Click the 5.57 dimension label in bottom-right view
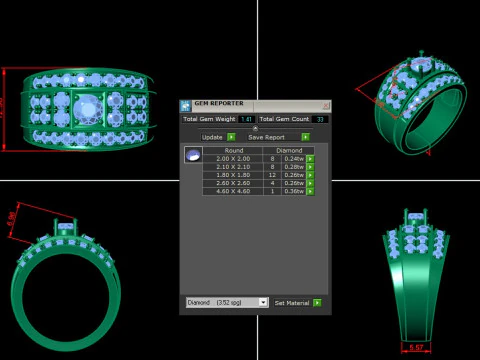The width and height of the screenshot is (480, 360). click(416, 347)
